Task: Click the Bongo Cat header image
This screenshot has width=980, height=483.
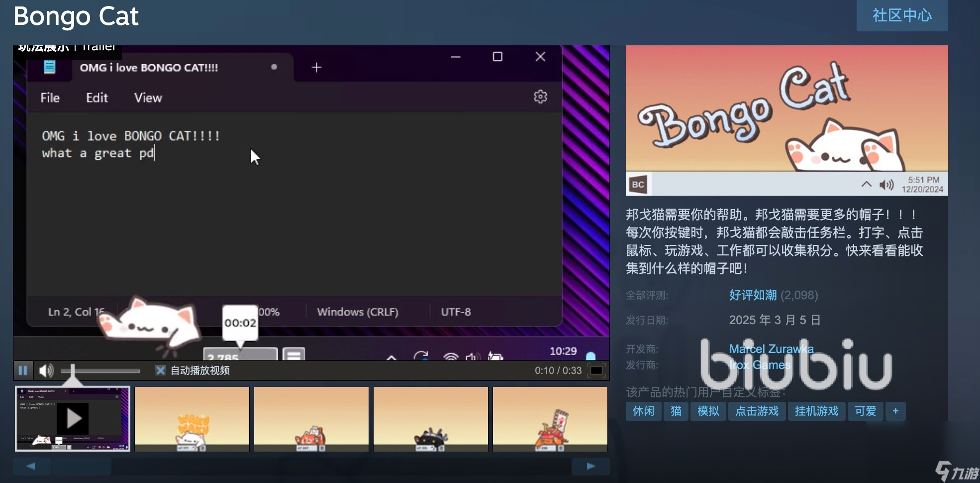Action: (786, 120)
